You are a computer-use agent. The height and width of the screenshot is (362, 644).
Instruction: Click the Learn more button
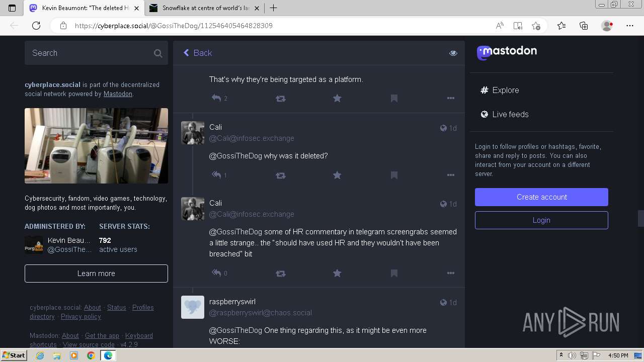[x=96, y=274]
